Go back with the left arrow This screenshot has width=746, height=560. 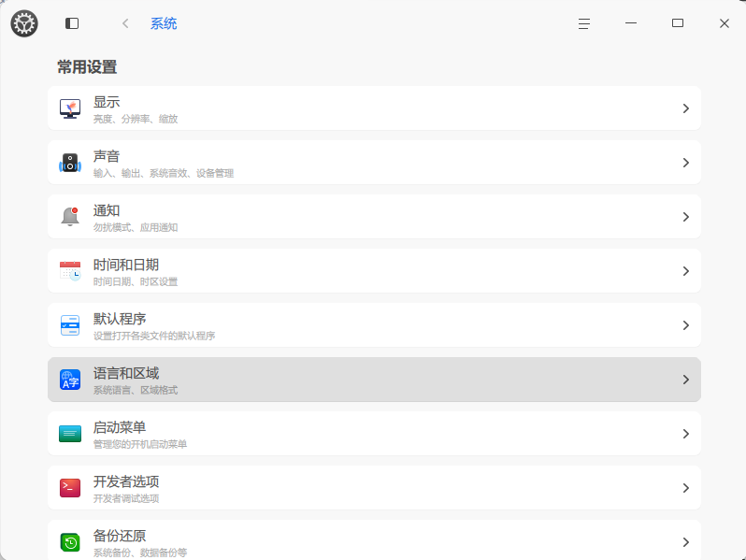(125, 23)
